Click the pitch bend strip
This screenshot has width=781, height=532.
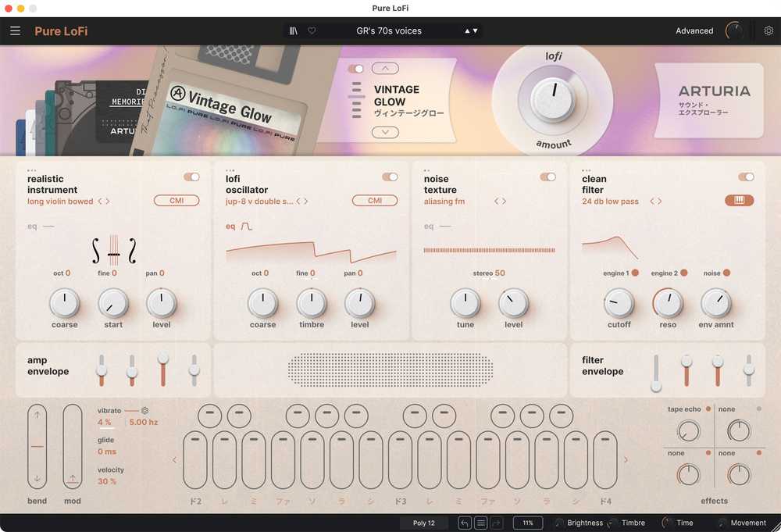[x=37, y=446]
